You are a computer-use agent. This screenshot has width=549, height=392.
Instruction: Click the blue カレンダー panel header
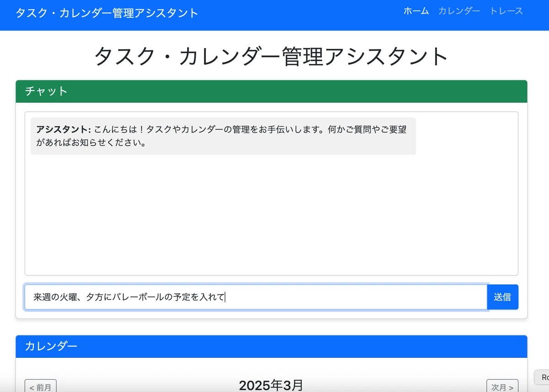click(x=271, y=346)
